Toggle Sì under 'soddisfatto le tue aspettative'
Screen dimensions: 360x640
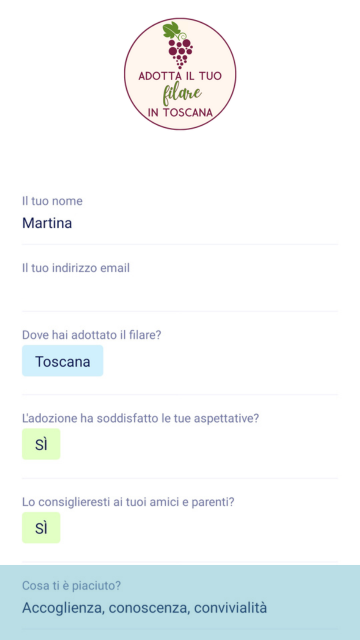pyautogui.click(x=41, y=444)
